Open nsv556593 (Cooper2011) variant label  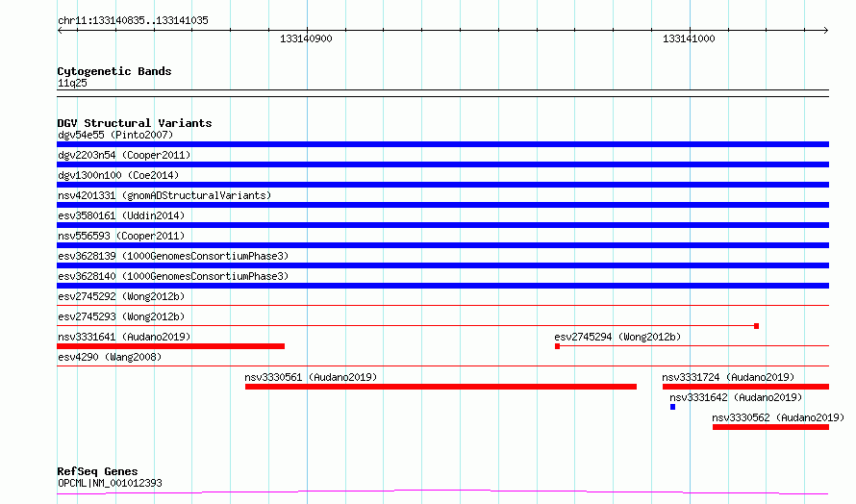point(121,236)
